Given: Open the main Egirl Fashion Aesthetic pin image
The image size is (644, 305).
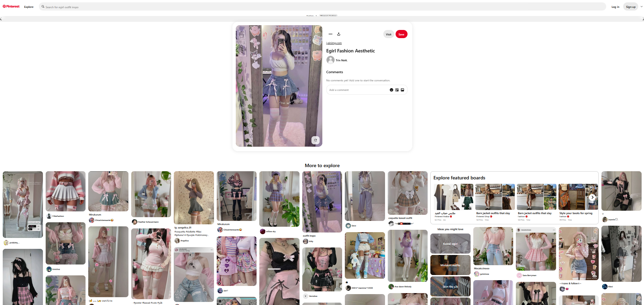Looking at the screenshot, I should [x=279, y=86].
